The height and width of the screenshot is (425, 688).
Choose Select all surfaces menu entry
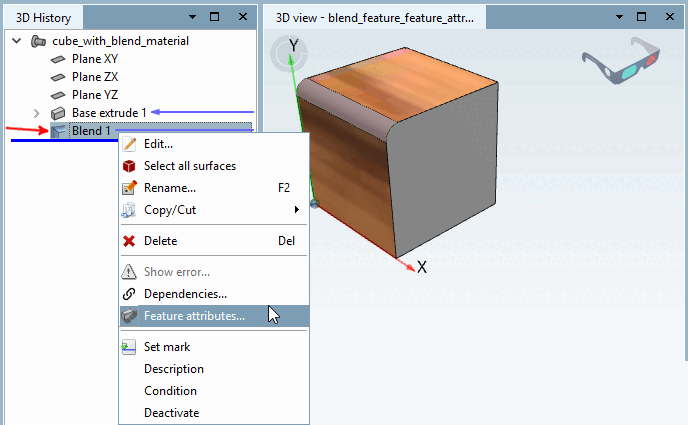pos(214,166)
